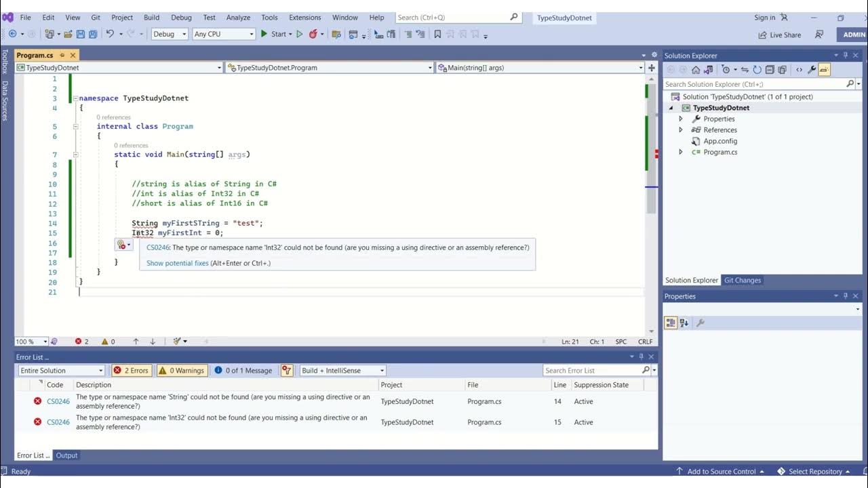
Task: Navigate backward with the back arrow icon
Action: pyautogui.click(x=12, y=34)
